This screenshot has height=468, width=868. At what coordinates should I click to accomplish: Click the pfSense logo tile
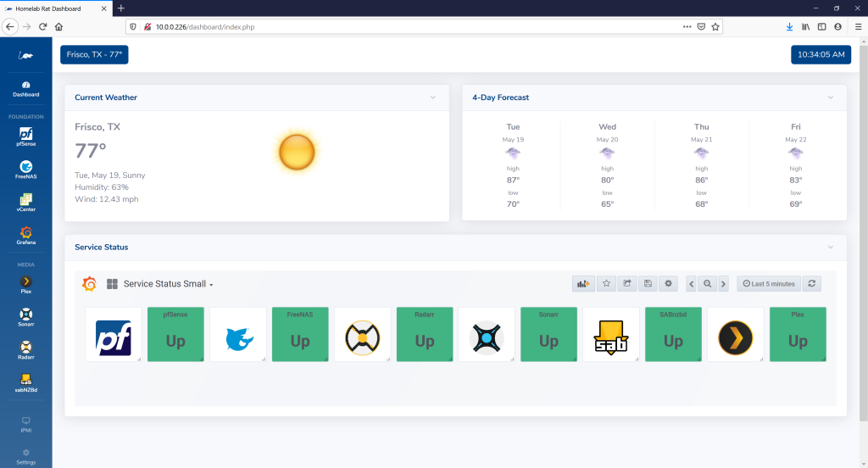(x=114, y=335)
